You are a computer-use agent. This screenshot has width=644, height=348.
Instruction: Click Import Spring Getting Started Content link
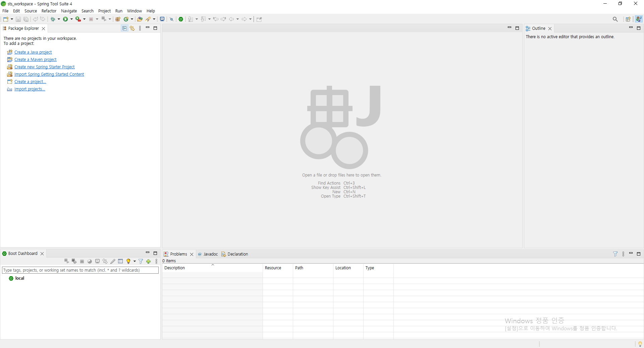pyautogui.click(x=49, y=74)
